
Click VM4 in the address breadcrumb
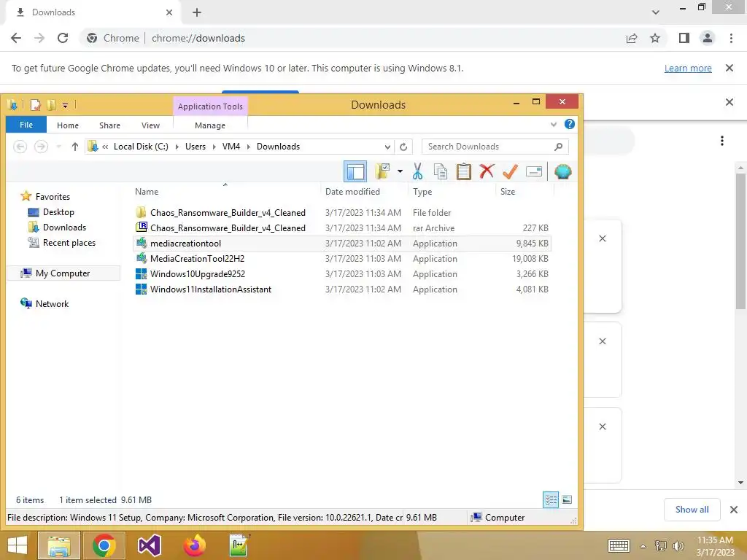coord(231,147)
